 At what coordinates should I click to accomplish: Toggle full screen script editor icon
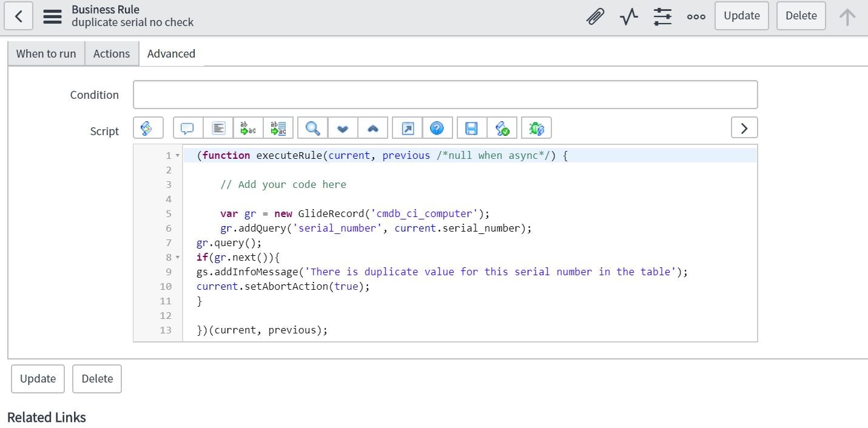tap(408, 128)
